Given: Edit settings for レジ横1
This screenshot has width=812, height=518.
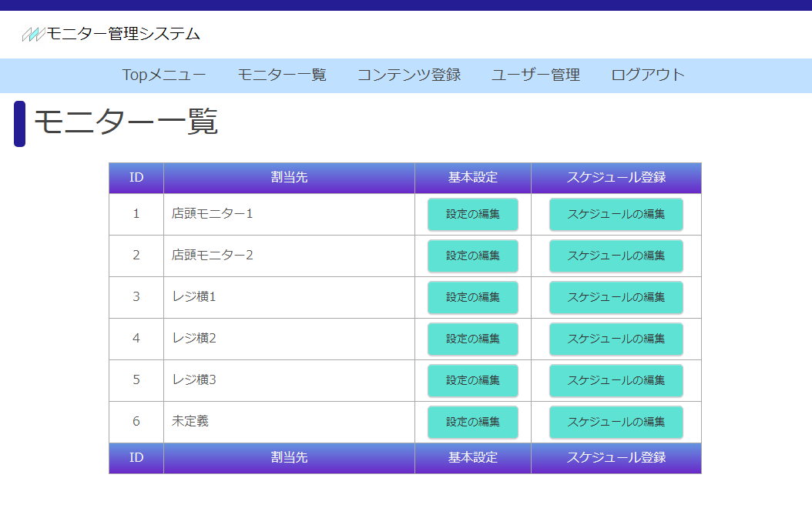Looking at the screenshot, I should pos(473,297).
